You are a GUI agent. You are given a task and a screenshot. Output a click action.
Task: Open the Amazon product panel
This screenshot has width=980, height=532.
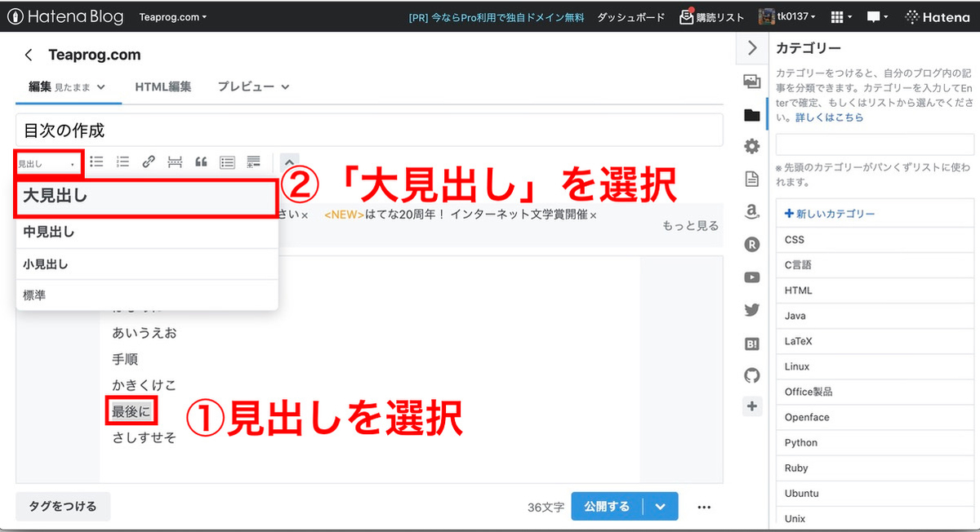pyautogui.click(x=752, y=211)
